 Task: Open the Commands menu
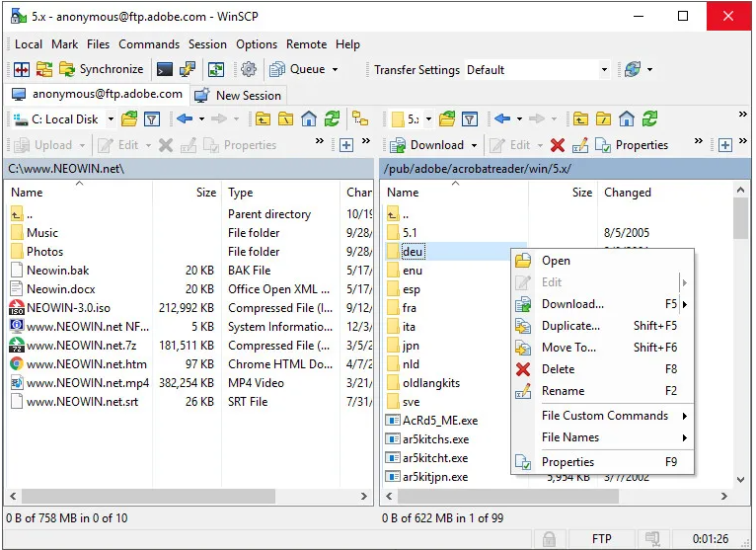coord(149,44)
